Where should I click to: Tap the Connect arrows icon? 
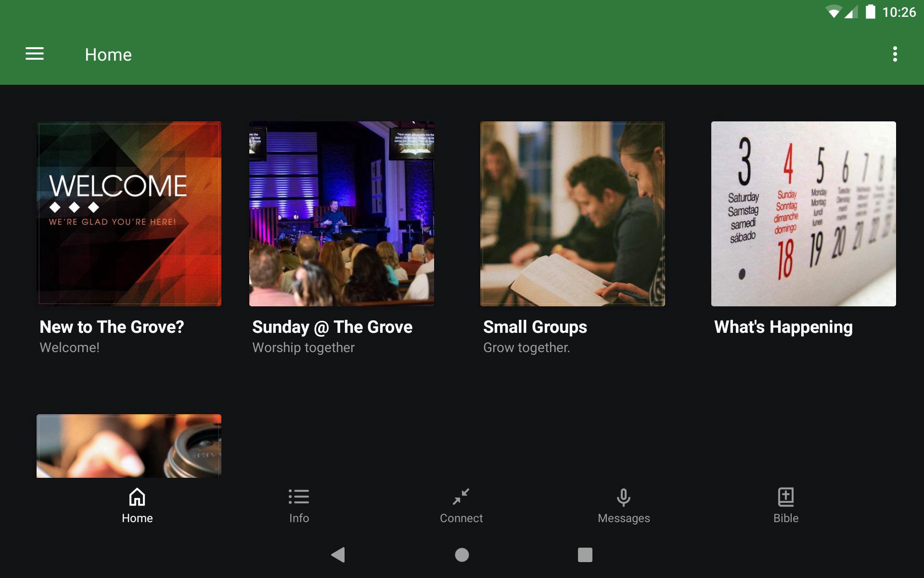pos(461,497)
